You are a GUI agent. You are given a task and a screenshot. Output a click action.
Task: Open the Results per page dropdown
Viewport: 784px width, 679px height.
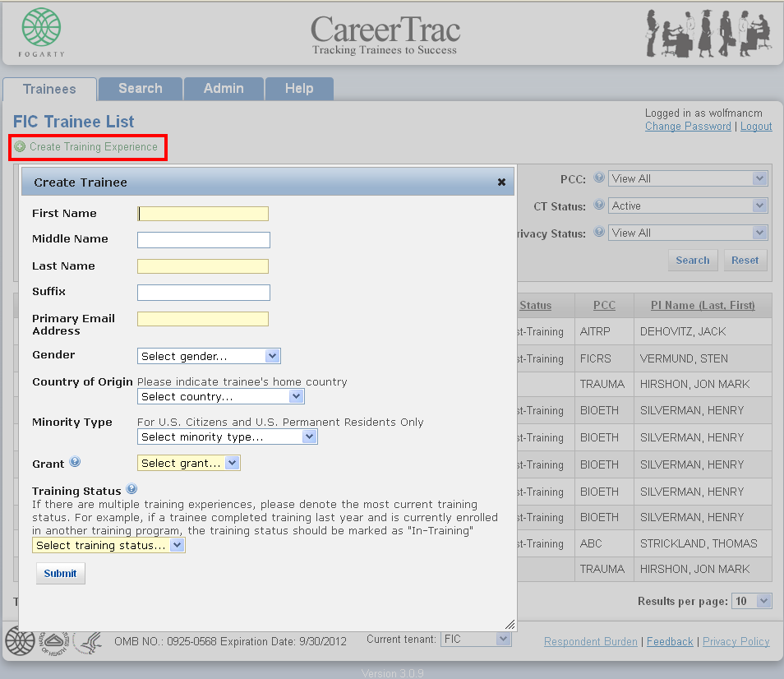click(x=751, y=601)
